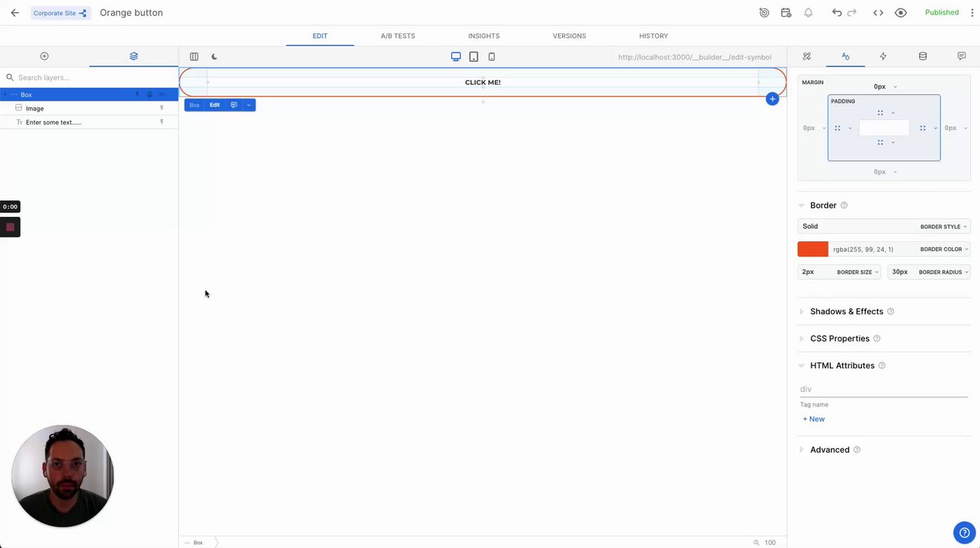Toggle dark mode moon icon
Viewport: 980px width, 548px height.
(215, 56)
